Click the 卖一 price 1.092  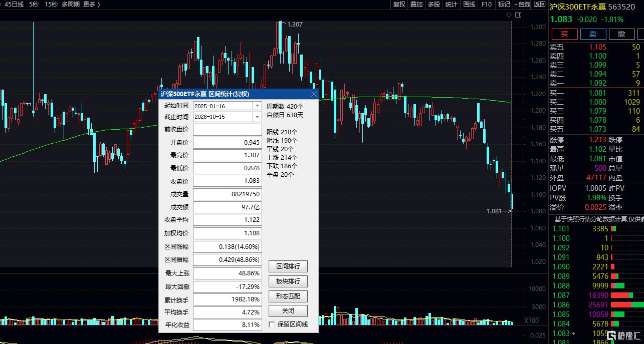(597, 83)
